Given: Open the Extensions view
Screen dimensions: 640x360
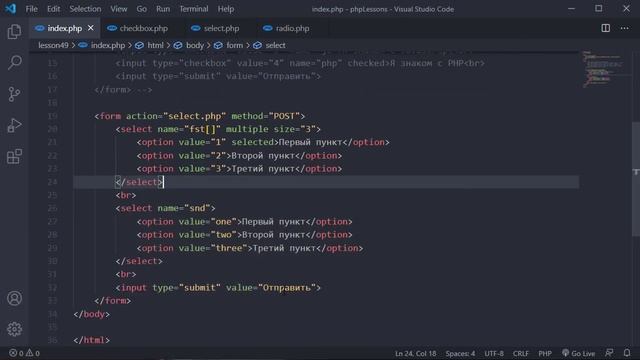Looking at the screenshot, I should coord(14,156).
